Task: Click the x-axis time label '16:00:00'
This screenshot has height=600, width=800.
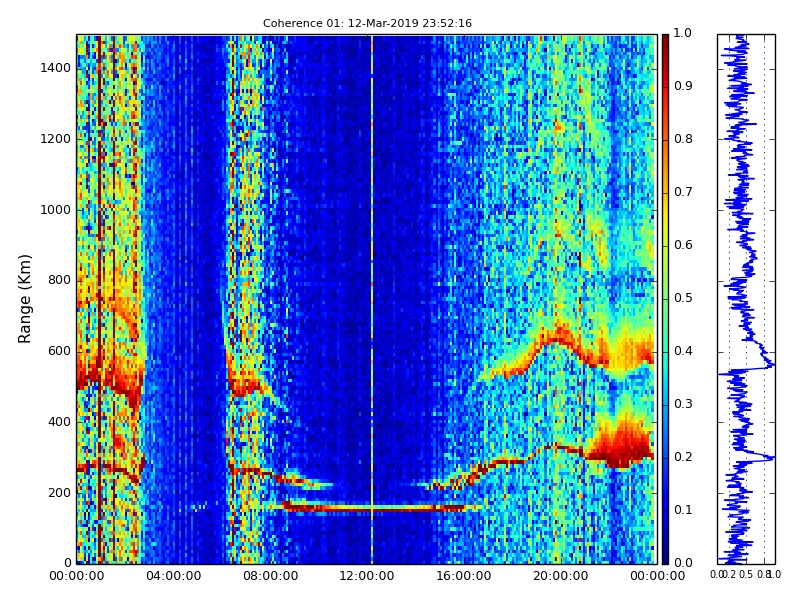Action: tap(464, 577)
